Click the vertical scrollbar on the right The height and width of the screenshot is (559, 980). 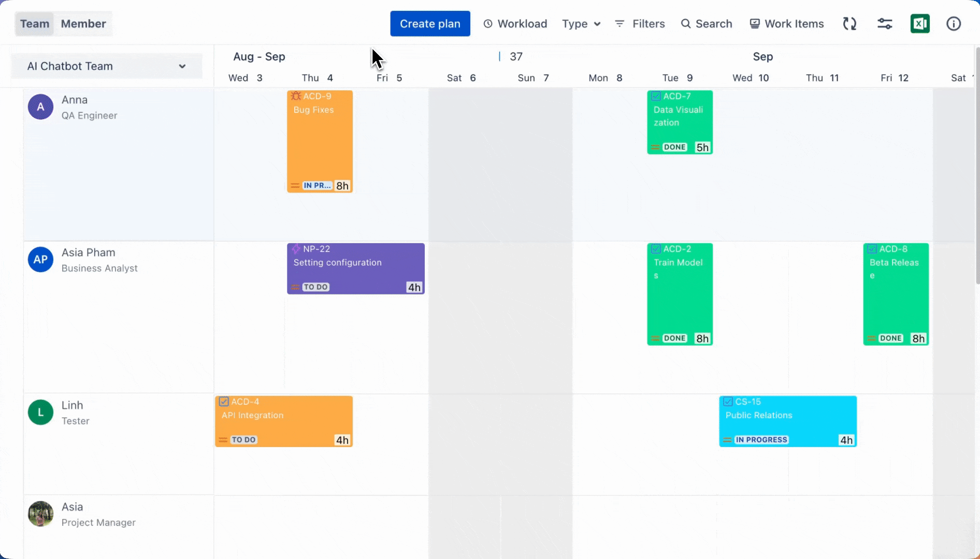(x=977, y=166)
